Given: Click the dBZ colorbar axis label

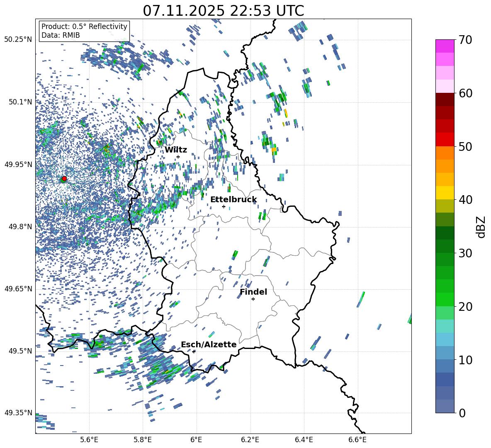Looking at the screenshot, I should click(480, 227).
